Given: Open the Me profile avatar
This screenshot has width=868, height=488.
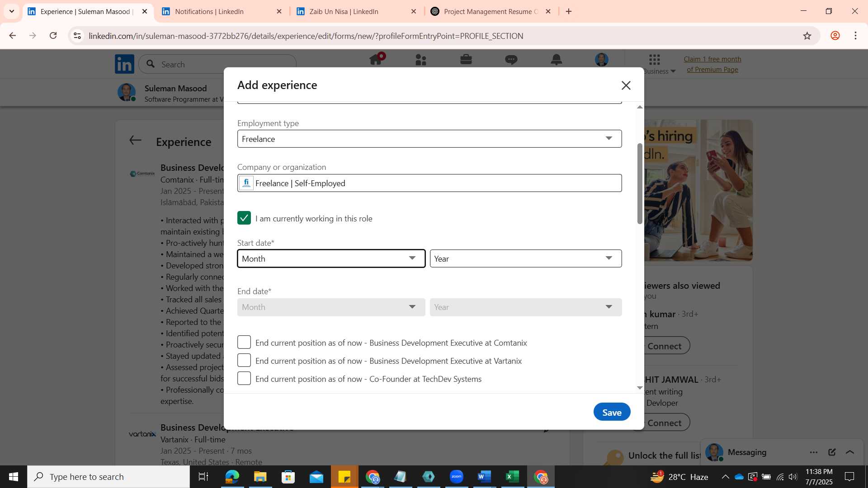Looking at the screenshot, I should [602, 60].
